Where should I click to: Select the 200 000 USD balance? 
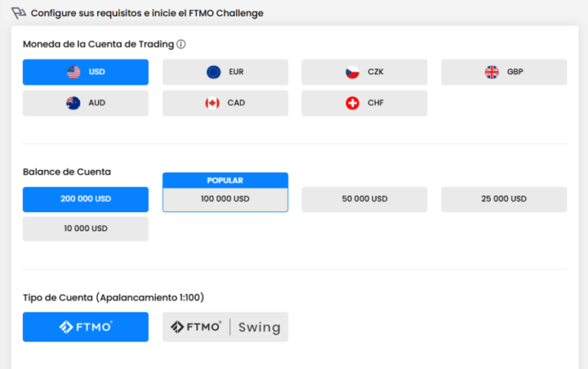point(86,199)
